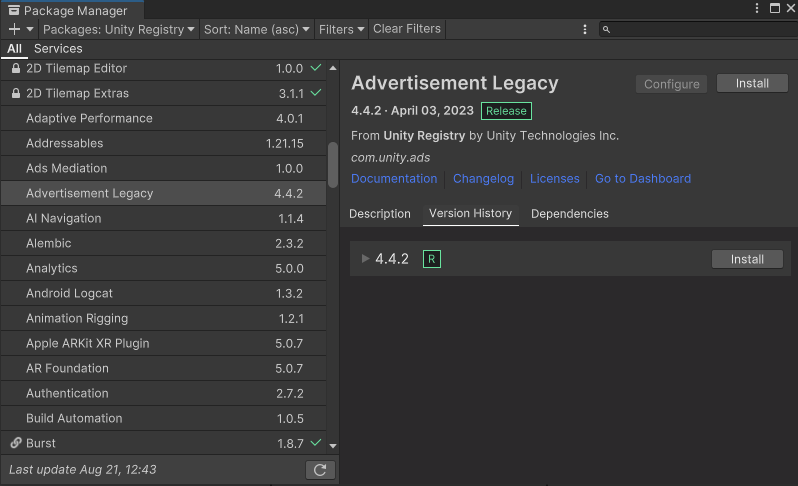This screenshot has height=486, width=798.
Task: Open the Documentation link
Action: tap(394, 179)
